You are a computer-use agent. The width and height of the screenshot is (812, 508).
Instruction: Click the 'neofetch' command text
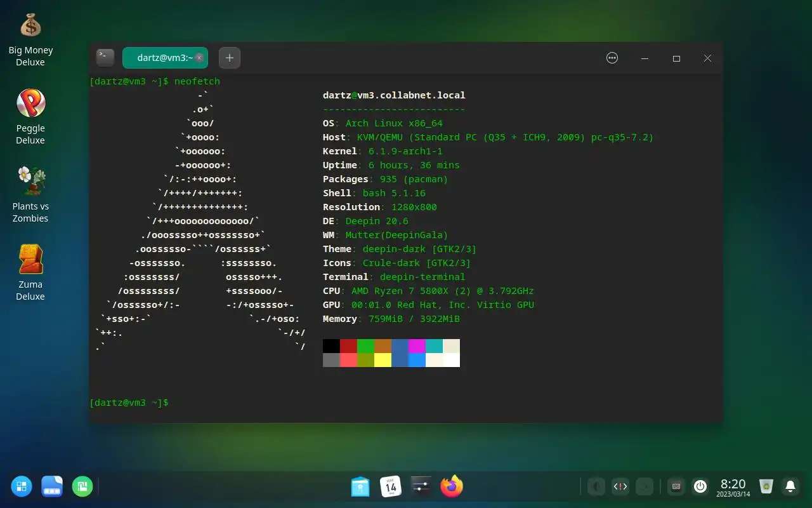click(197, 81)
